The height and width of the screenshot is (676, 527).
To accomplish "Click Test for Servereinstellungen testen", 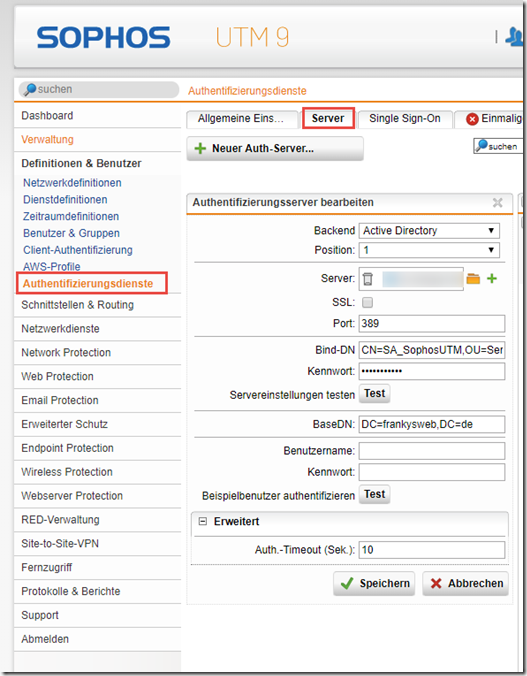I will (x=374, y=394).
